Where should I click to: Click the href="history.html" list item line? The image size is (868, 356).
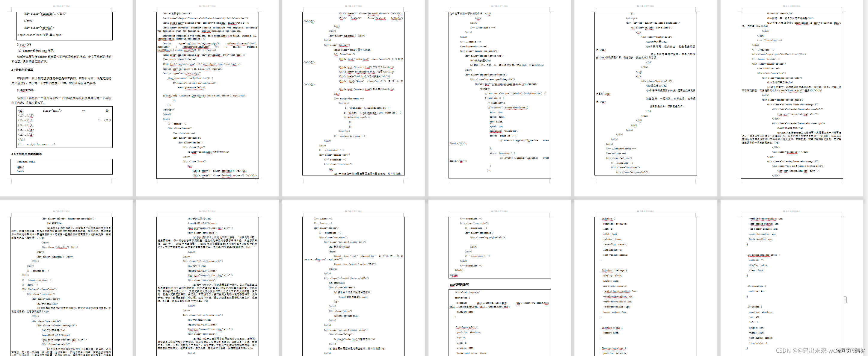point(366,67)
